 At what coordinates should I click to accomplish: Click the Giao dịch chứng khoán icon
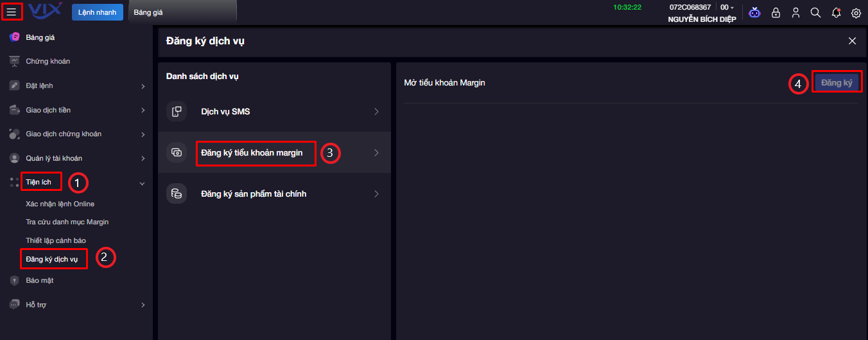tap(14, 134)
